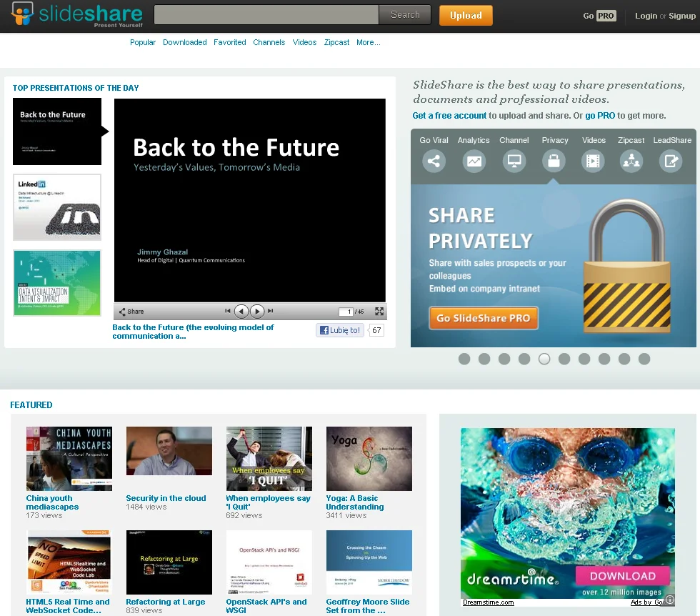Screen dimensions: 700x616
Task: Go to the previous slide
Action: pyautogui.click(x=241, y=311)
